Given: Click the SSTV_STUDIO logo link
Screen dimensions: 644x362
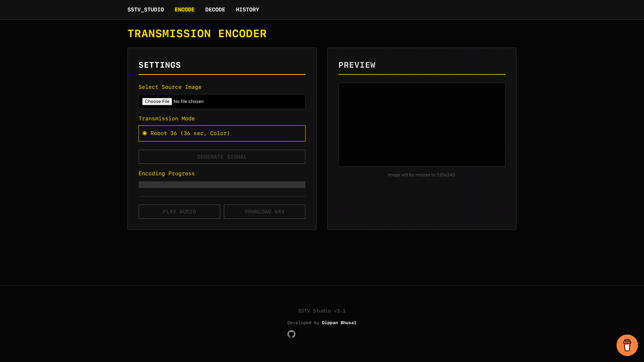Looking at the screenshot, I should pyautogui.click(x=146, y=10).
